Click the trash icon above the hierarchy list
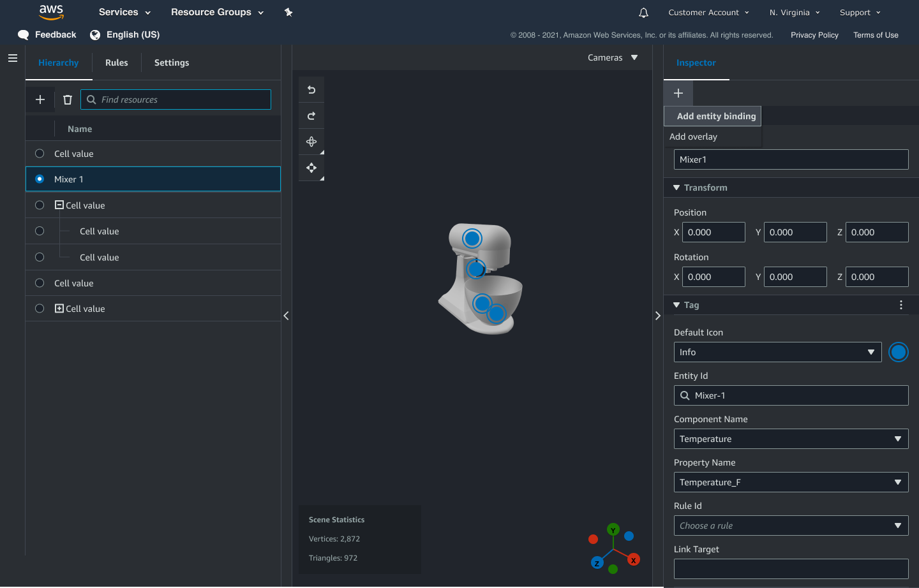 coord(67,99)
